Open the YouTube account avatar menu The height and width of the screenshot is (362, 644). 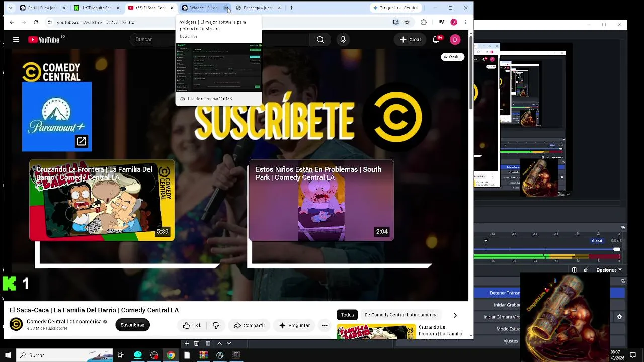pos(455,40)
